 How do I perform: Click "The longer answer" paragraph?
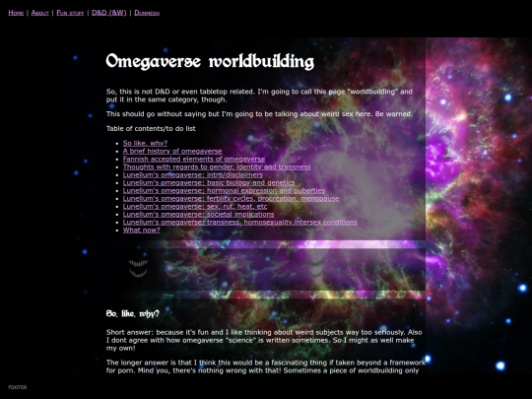(x=266, y=366)
